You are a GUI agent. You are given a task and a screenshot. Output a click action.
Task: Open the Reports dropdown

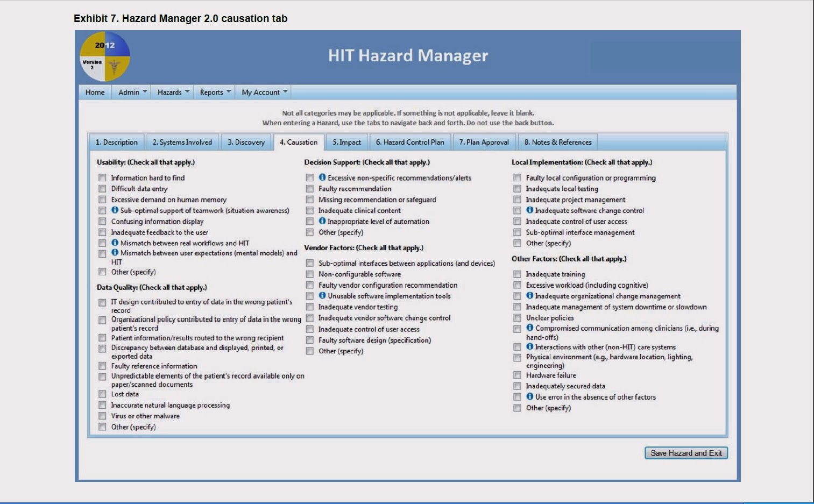215,93
